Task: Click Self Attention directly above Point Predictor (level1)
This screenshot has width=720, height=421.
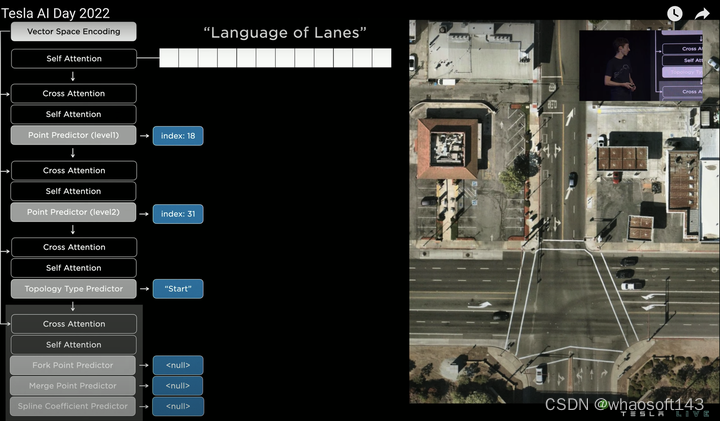Action: pos(73,114)
